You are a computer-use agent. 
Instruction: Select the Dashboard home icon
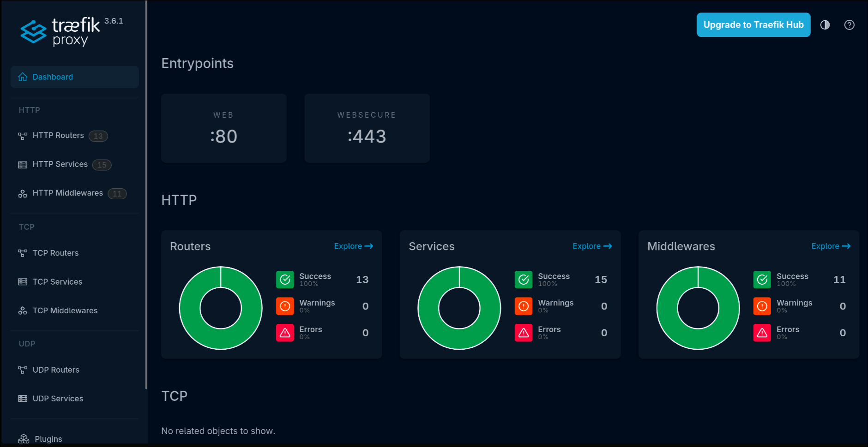point(23,77)
